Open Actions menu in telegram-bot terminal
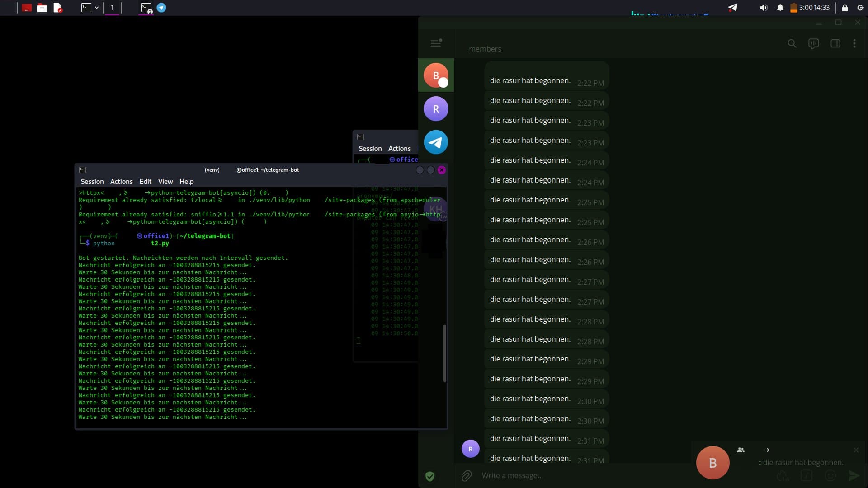 tap(121, 181)
